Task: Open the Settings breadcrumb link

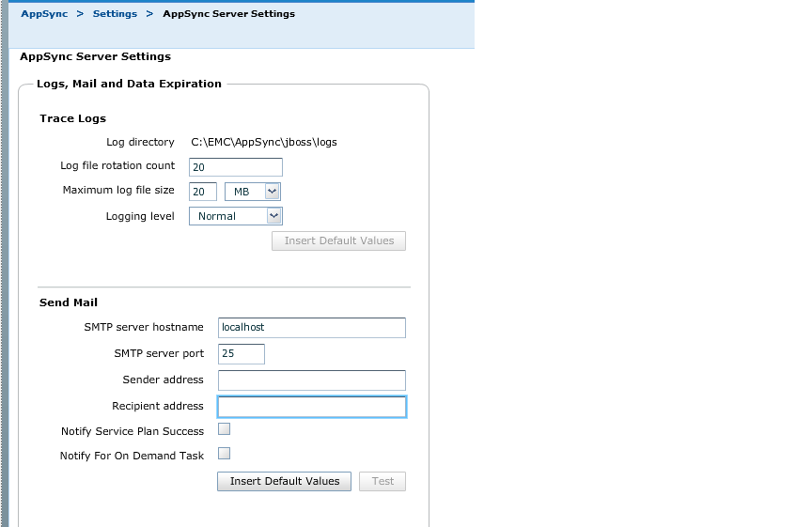Action: (x=115, y=14)
